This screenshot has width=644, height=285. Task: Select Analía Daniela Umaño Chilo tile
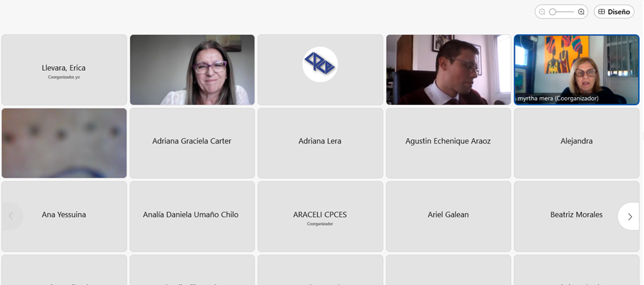[x=192, y=216]
